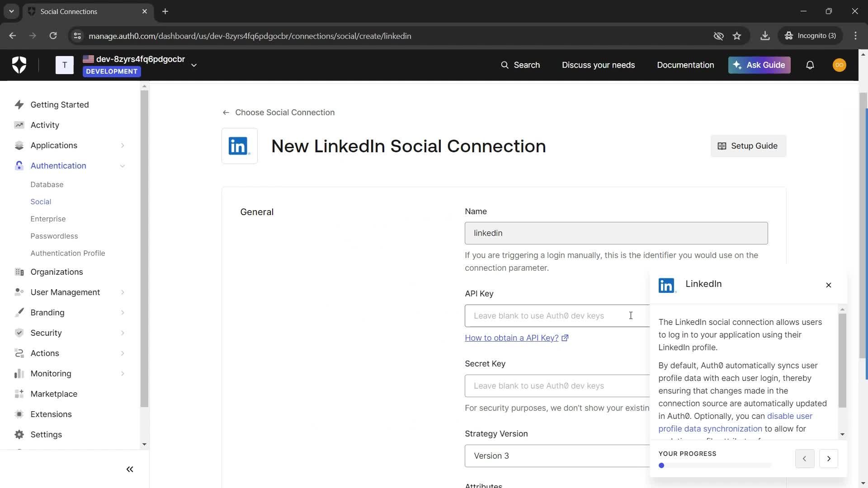Expand the User Management arrow
The height and width of the screenshot is (488, 868).
tap(123, 292)
